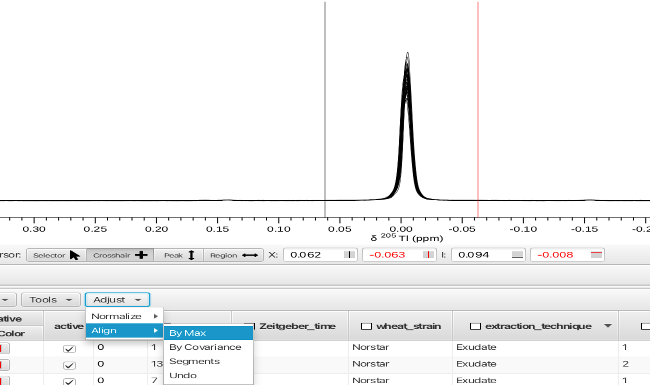Activate the Crosshair cursor mode
Viewport: 650px width, 386px height.
click(120, 255)
